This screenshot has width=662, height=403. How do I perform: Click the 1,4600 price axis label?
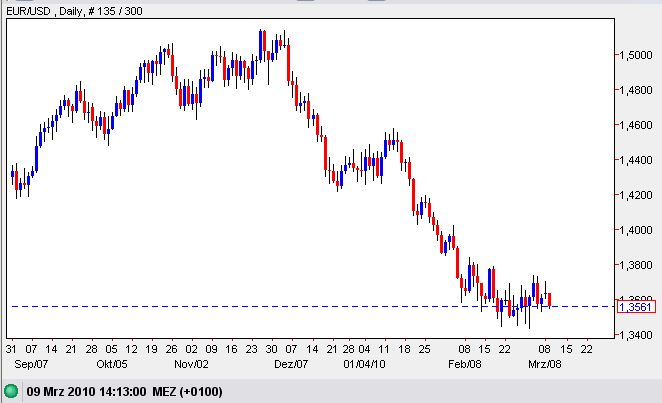coord(636,125)
